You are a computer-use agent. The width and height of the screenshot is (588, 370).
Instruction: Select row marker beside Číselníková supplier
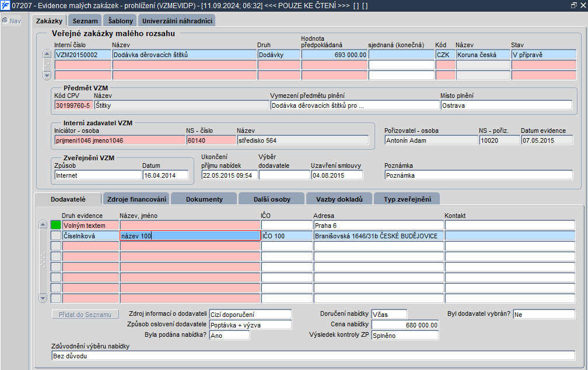pyautogui.click(x=56, y=235)
